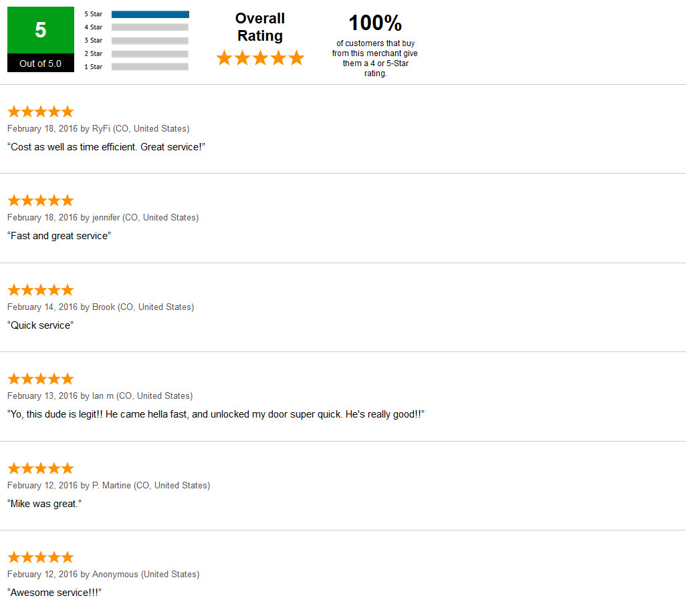Click the stars above Ian m's review
The width and height of the screenshot is (686, 616).
click(x=40, y=379)
